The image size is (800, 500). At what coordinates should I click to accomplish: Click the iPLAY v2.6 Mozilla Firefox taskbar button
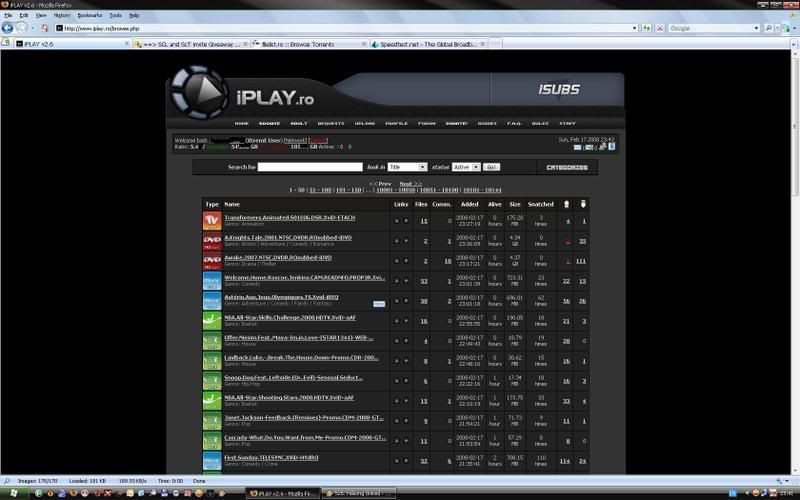tap(283, 493)
